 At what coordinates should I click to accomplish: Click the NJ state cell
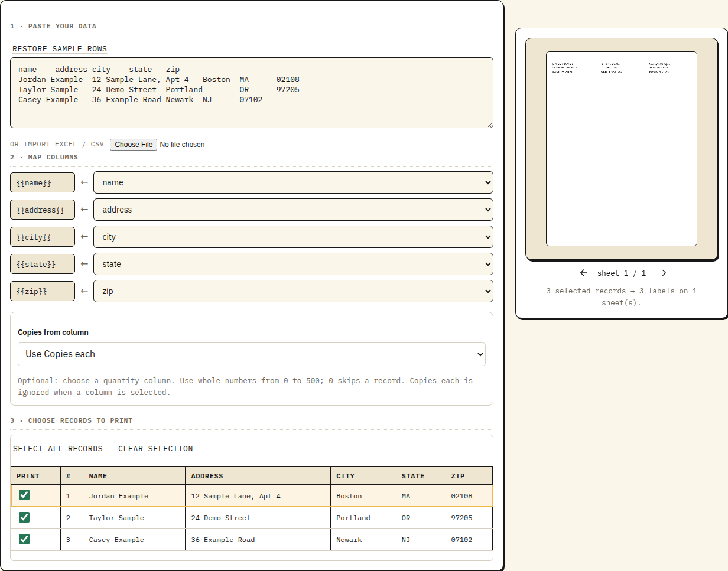tap(421, 540)
